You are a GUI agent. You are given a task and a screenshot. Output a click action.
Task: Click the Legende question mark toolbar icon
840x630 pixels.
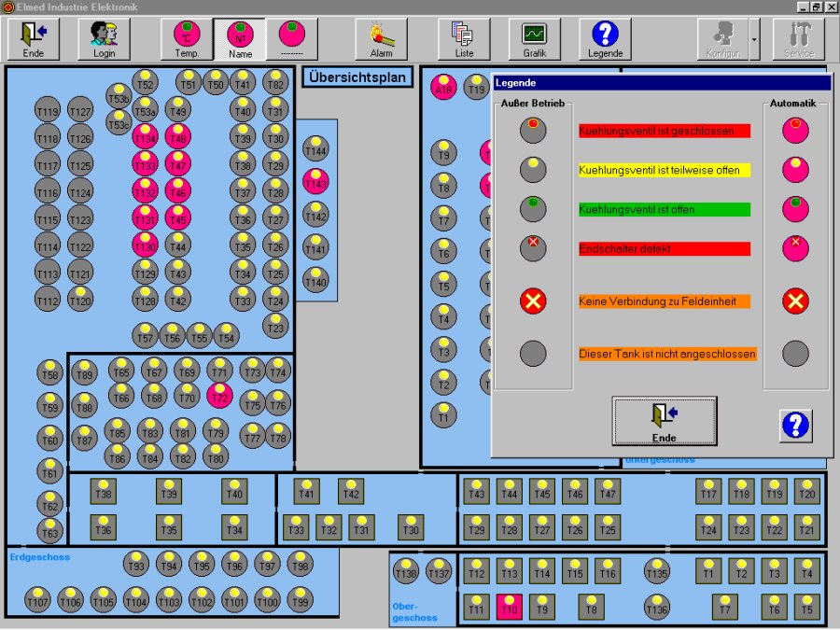605,38
